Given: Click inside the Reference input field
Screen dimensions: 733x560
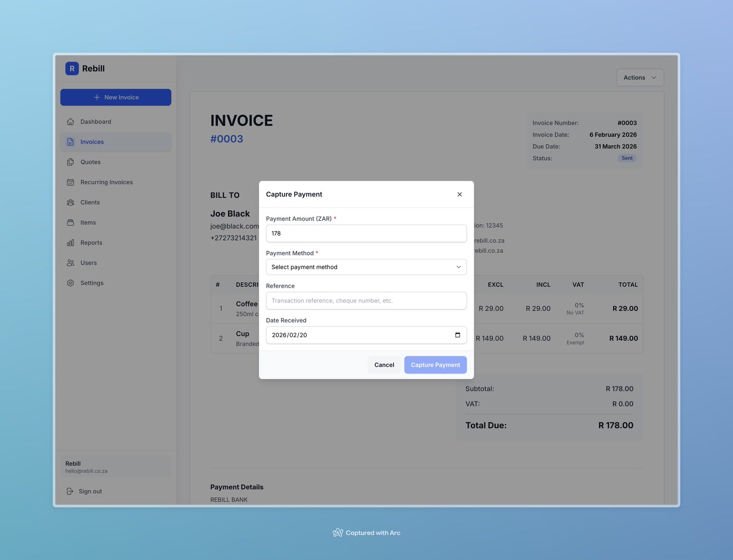Looking at the screenshot, I should click(366, 301).
